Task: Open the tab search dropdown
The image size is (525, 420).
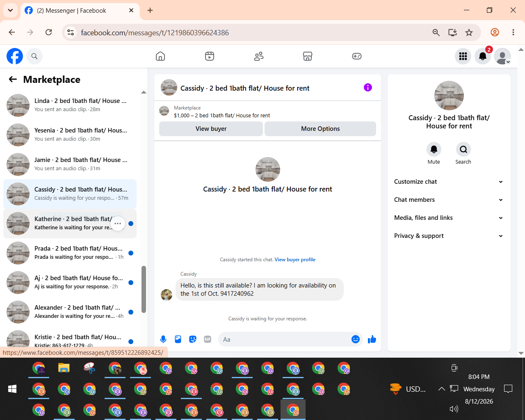Action: tap(10, 10)
